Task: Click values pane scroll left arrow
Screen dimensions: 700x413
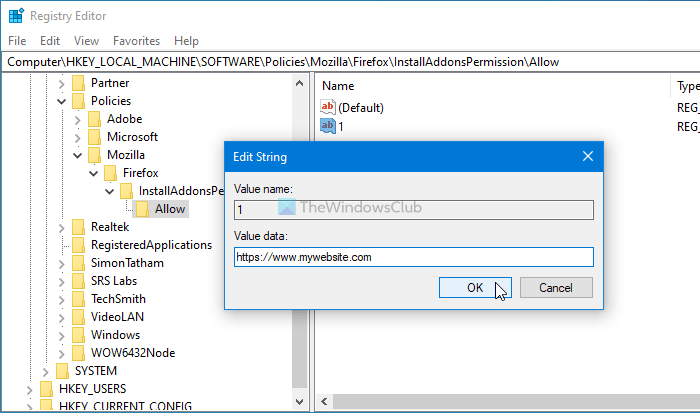Action: tap(325, 401)
